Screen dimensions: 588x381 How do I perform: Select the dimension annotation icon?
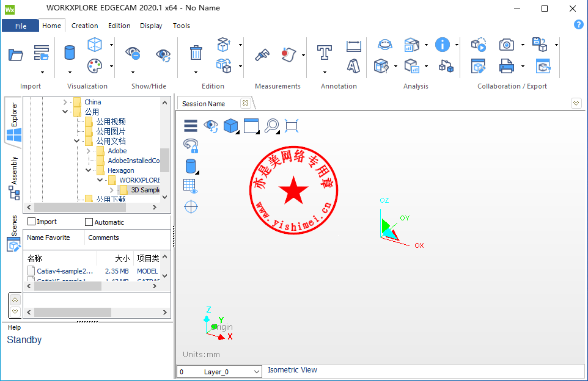[354, 46]
